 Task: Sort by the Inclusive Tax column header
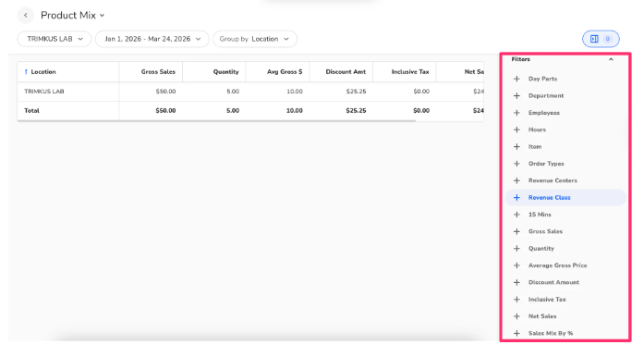405,71
